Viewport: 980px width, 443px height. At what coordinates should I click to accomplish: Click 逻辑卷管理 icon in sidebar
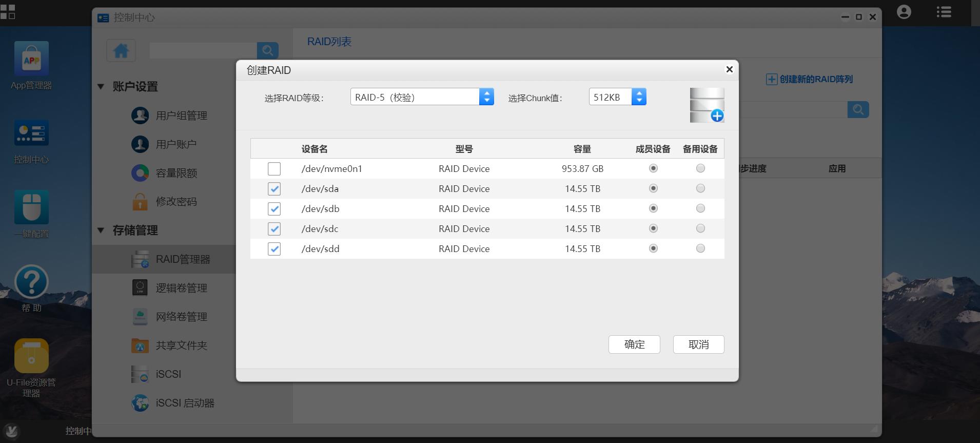point(140,288)
